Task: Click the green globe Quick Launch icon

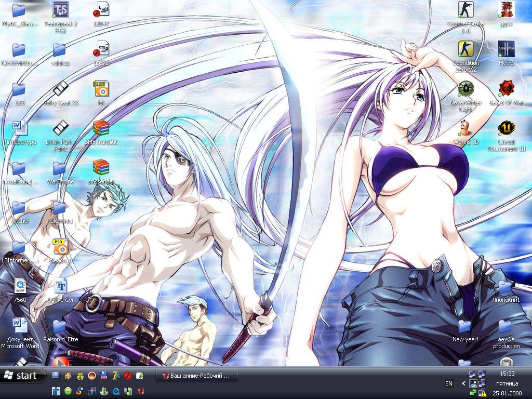Action: [x=68, y=391]
